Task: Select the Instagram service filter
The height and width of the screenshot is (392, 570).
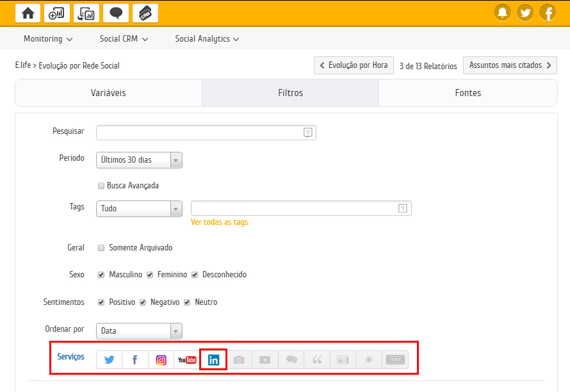Action: [161, 360]
